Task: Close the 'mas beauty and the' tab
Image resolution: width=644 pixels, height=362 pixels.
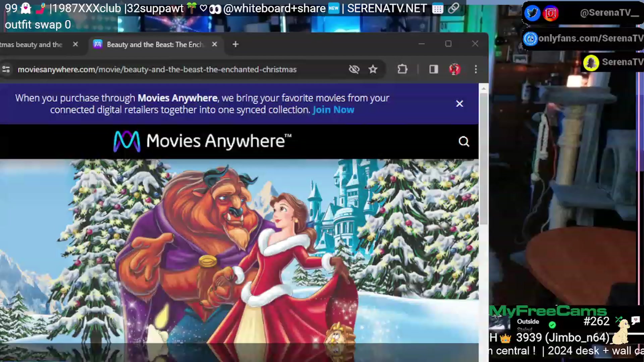Action: click(x=75, y=44)
